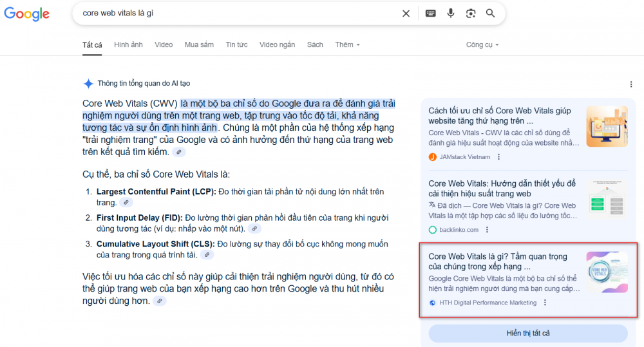
Task: Open options menu next to backlinko.com
Action: [x=487, y=230]
